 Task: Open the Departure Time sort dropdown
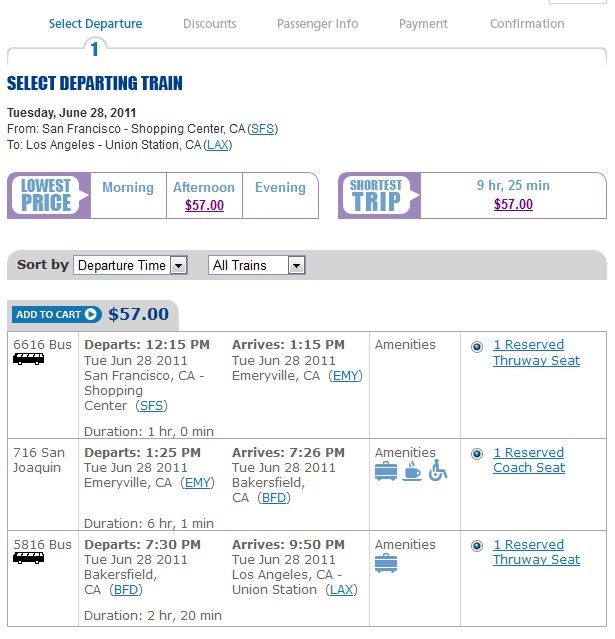tap(130, 266)
